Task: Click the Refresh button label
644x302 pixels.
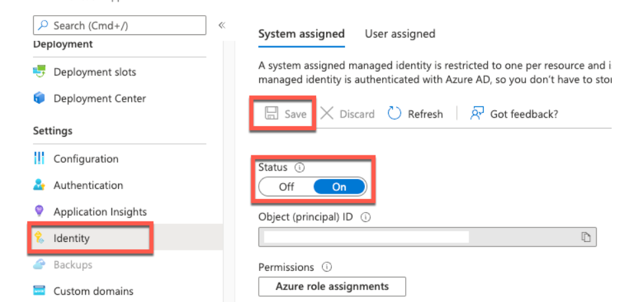Action: pos(425,114)
